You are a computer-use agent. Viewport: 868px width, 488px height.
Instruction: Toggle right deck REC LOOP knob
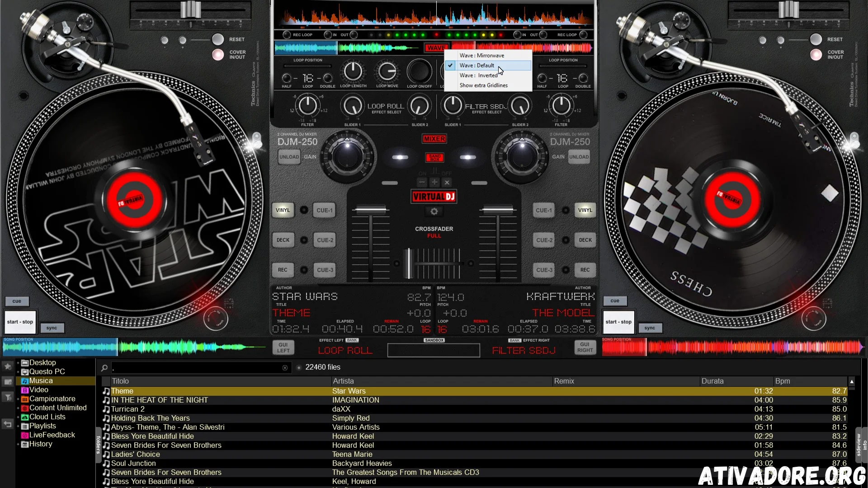[x=583, y=35]
